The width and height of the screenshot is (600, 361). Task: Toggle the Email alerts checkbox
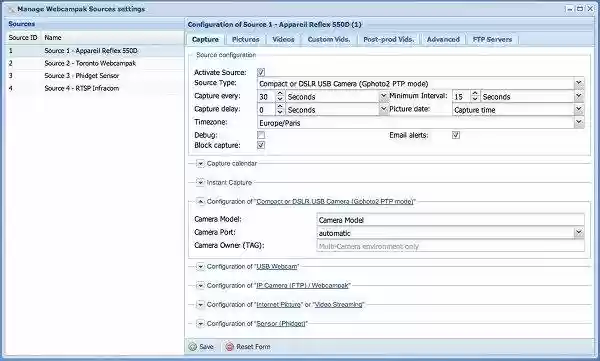(456, 135)
